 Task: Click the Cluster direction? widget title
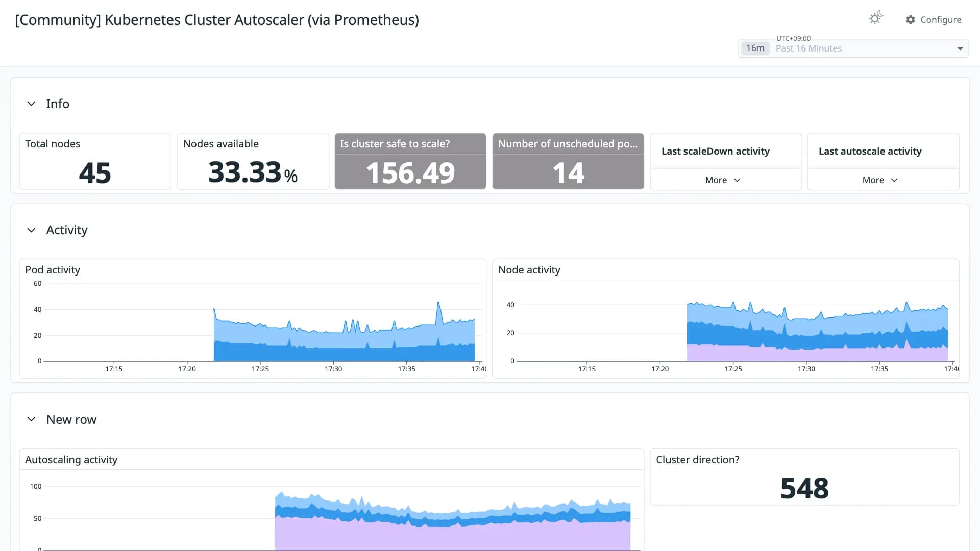click(x=698, y=460)
